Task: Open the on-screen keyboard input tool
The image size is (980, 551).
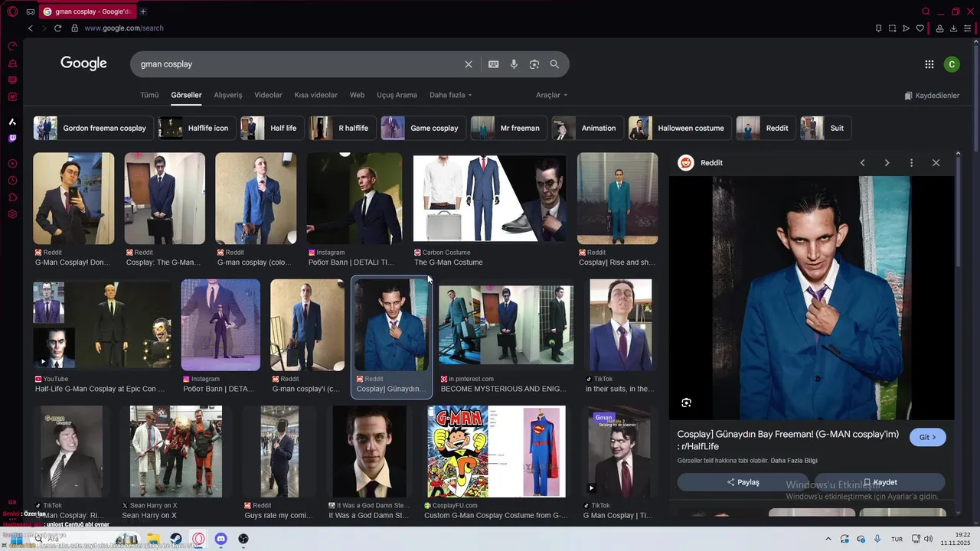Action: [x=494, y=64]
